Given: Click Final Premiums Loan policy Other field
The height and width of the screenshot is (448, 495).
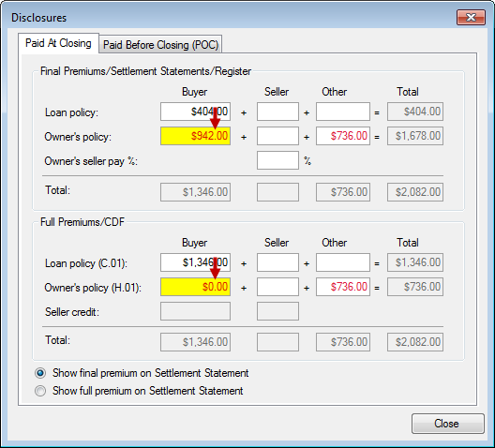Looking at the screenshot, I should tap(343, 112).
